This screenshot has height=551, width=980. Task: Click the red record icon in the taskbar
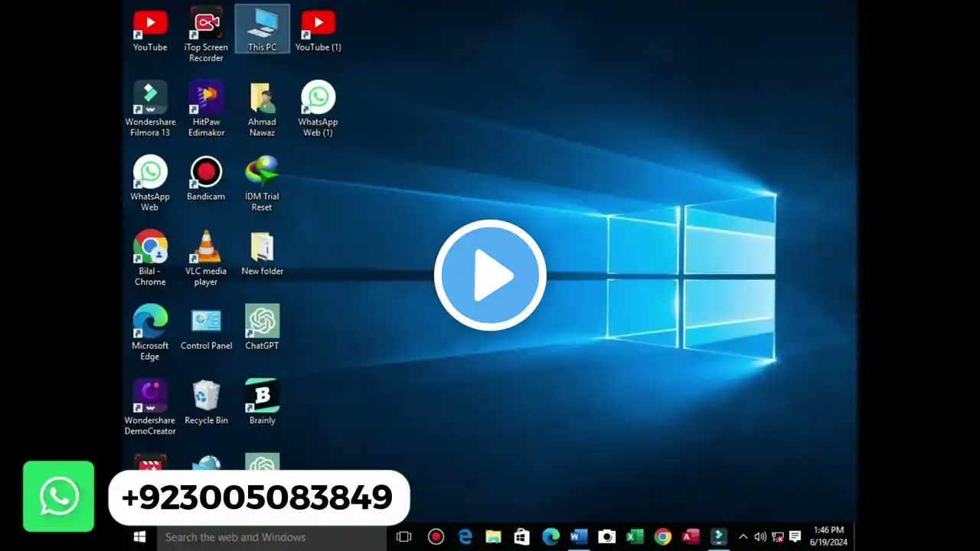pyautogui.click(x=436, y=537)
